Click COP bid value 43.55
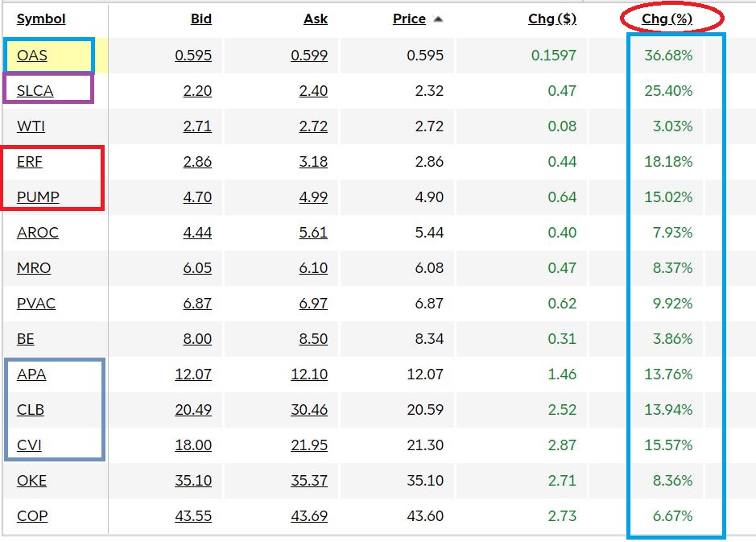756x542 pixels. (x=193, y=516)
